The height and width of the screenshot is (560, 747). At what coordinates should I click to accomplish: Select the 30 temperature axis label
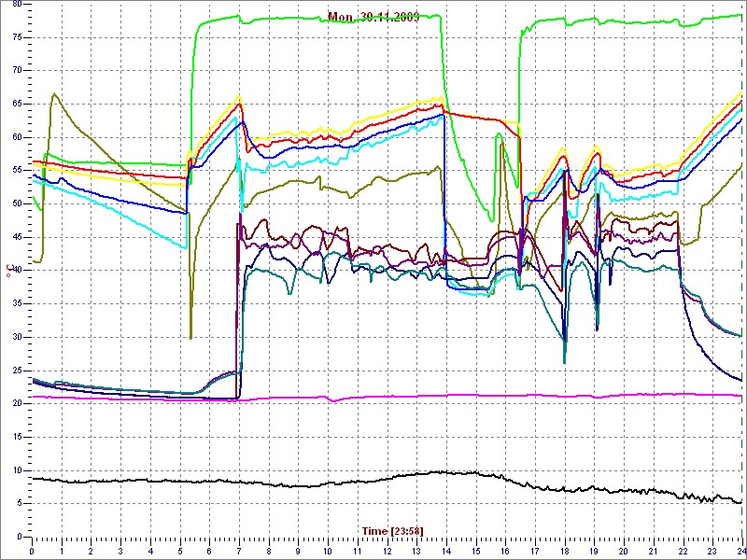(x=17, y=337)
